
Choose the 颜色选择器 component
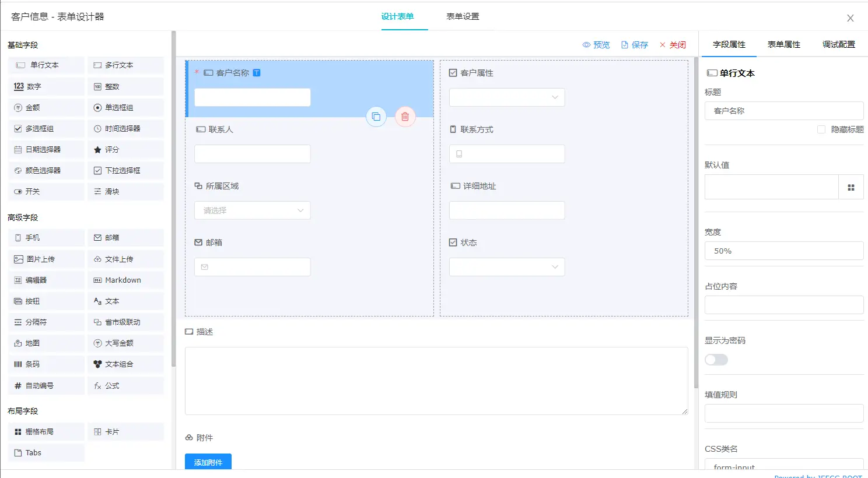coord(47,170)
